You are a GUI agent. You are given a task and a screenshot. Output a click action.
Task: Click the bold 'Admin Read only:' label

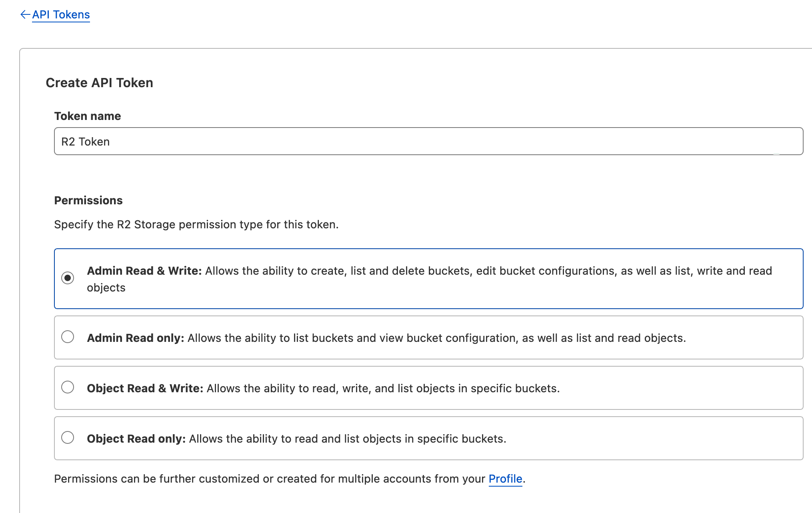click(135, 338)
